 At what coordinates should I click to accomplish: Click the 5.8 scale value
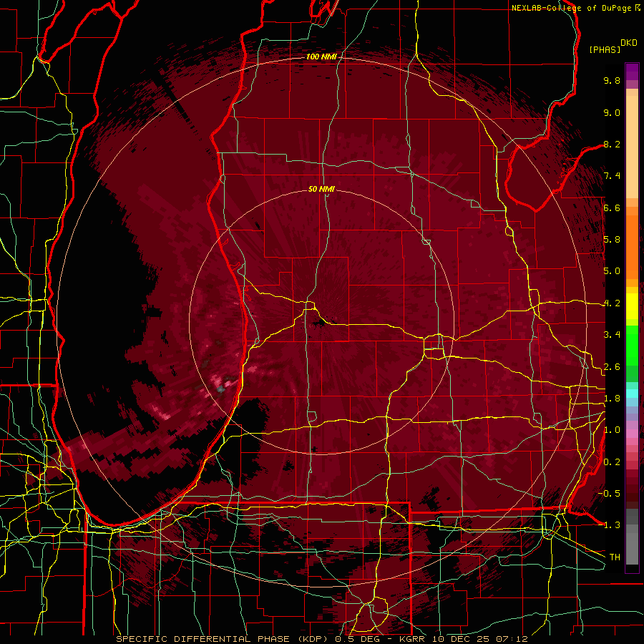(x=612, y=240)
